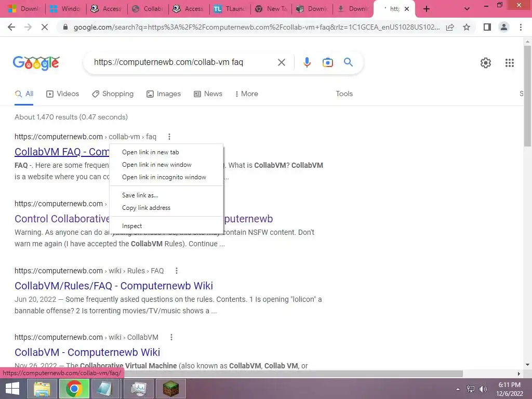532x399 pixels.
Task: Choose Copy link address
Action: pyautogui.click(x=166, y=208)
